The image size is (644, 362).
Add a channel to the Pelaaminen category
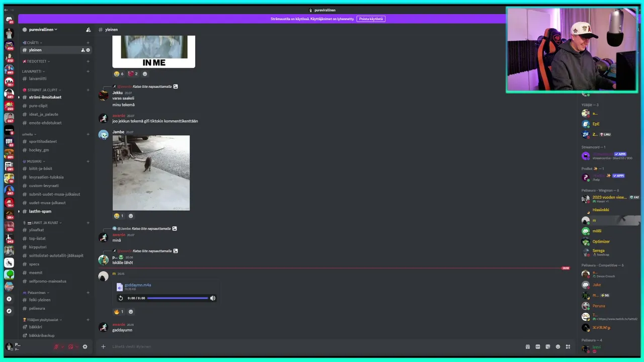click(88, 293)
